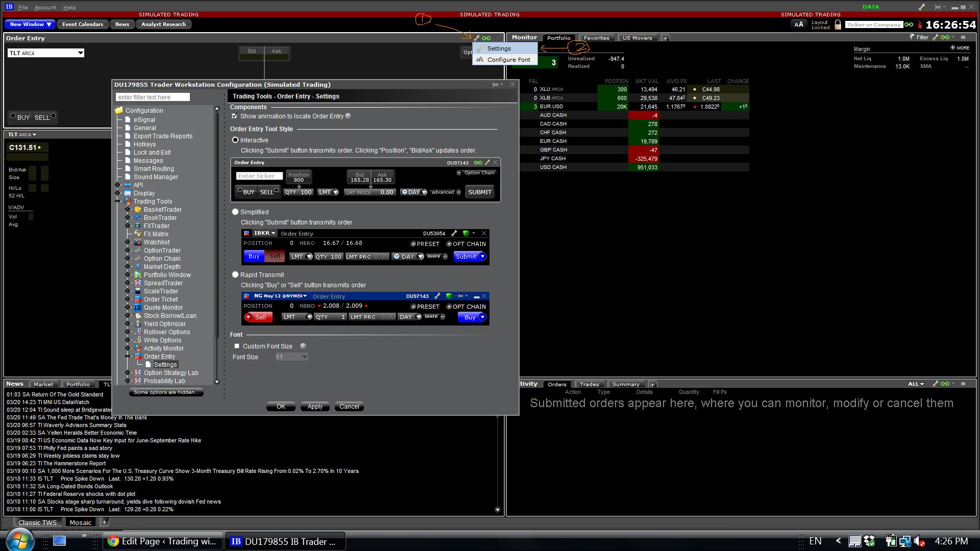Click the Order Entry panel chain link icon
This screenshot has height=551, width=980.
point(486,38)
